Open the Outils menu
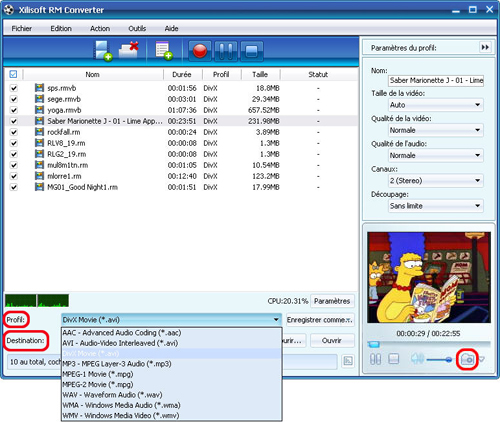Image resolution: width=500 pixels, height=422 pixels. [x=137, y=29]
